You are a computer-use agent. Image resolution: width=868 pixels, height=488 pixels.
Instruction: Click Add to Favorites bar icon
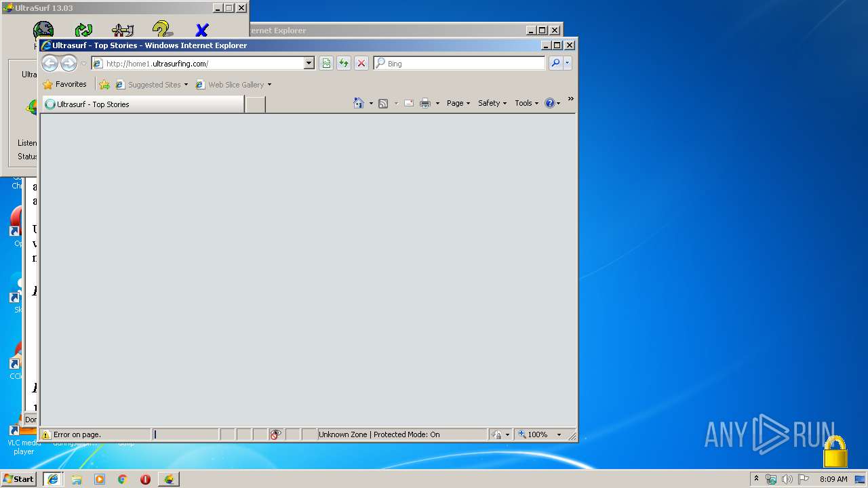(x=104, y=85)
